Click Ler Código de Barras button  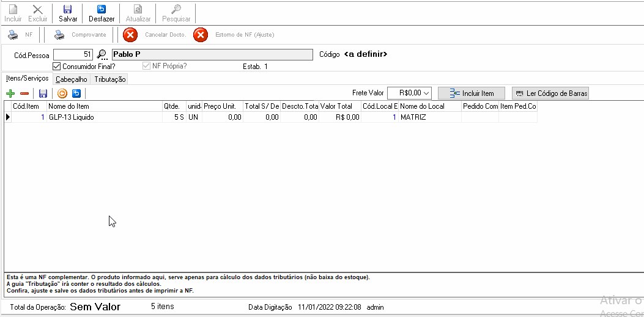[550, 93]
